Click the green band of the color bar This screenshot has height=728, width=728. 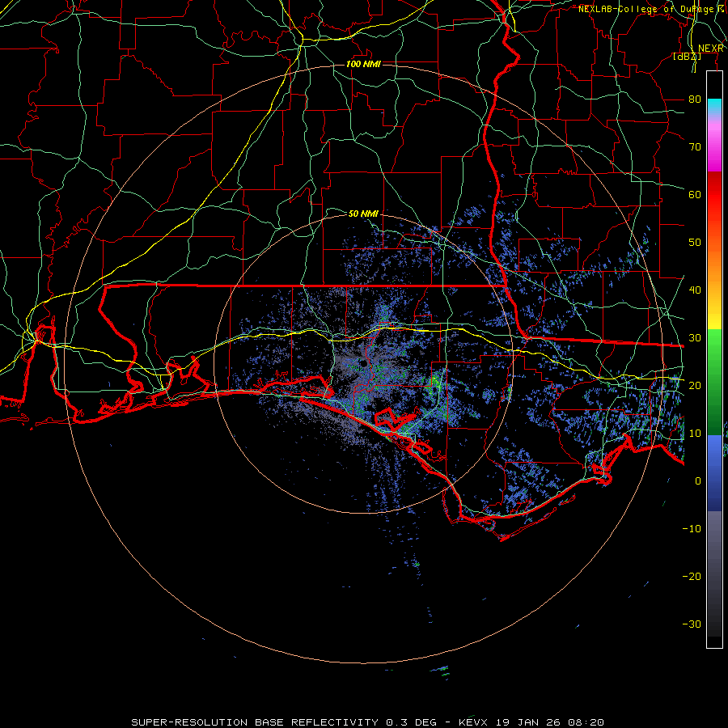tap(714, 382)
